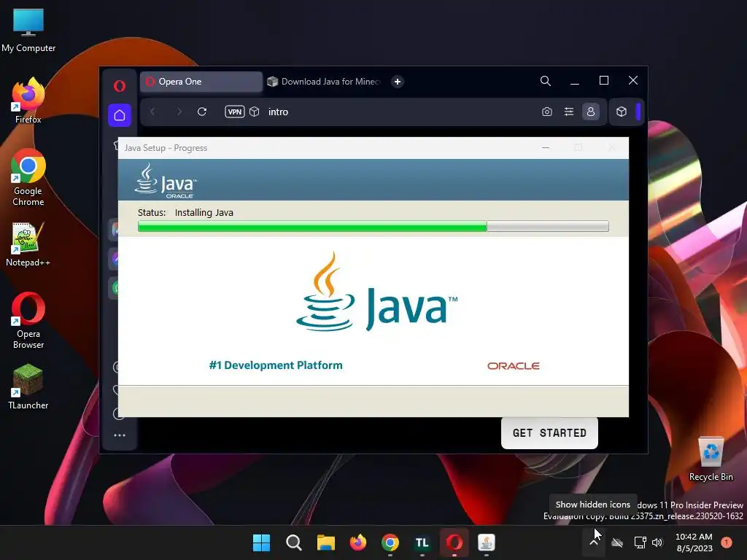Click the OneDrive cloud tray icon
The height and width of the screenshot is (560, 747).
[x=617, y=542]
